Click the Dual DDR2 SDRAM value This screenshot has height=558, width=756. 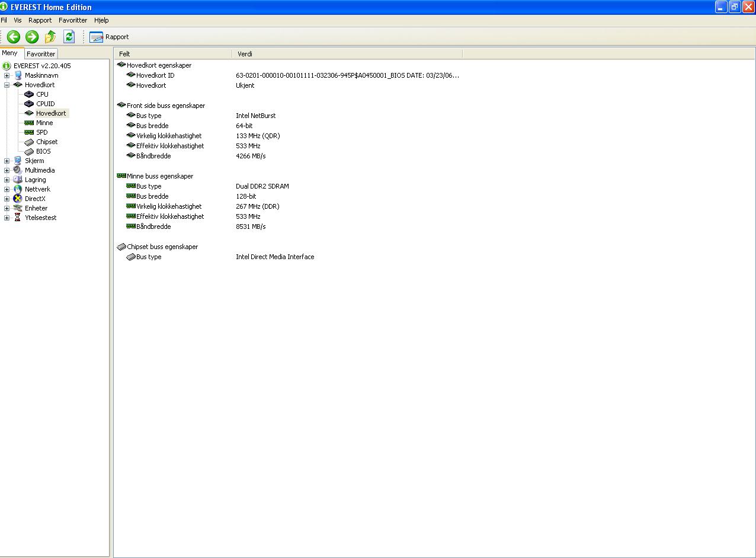262,186
